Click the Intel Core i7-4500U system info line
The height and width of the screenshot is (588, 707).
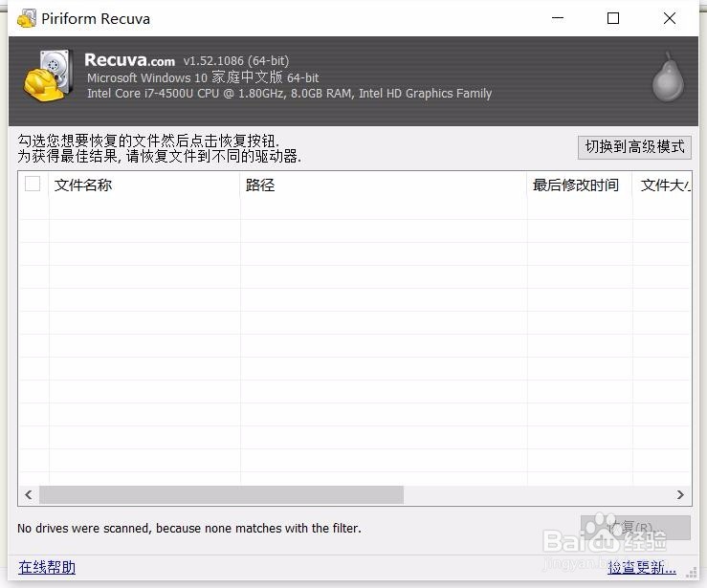290,94
